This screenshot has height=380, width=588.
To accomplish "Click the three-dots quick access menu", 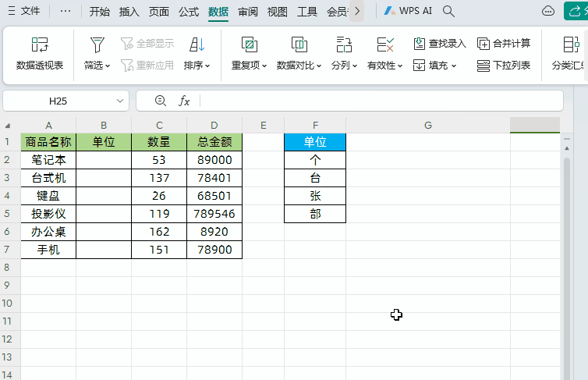I will [x=66, y=11].
